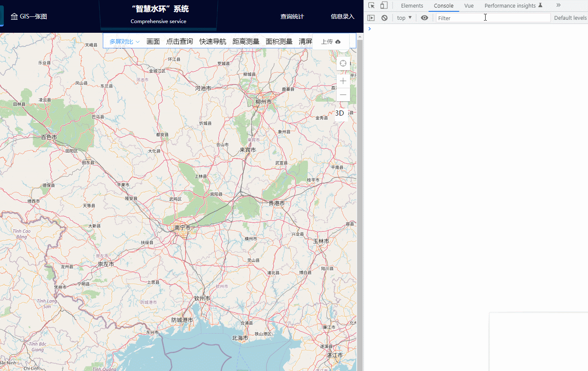Click the geolocate crosshair icon on map
This screenshot has height=371, width=588.
coord(343,63)
